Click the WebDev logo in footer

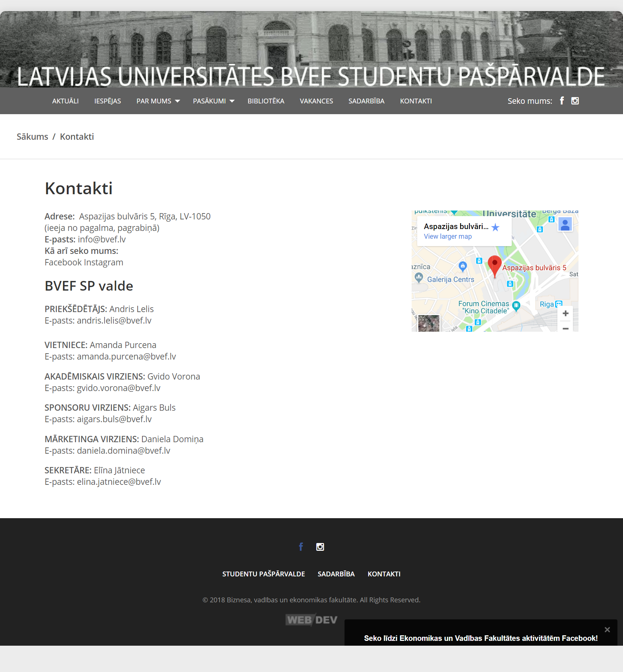311,620
